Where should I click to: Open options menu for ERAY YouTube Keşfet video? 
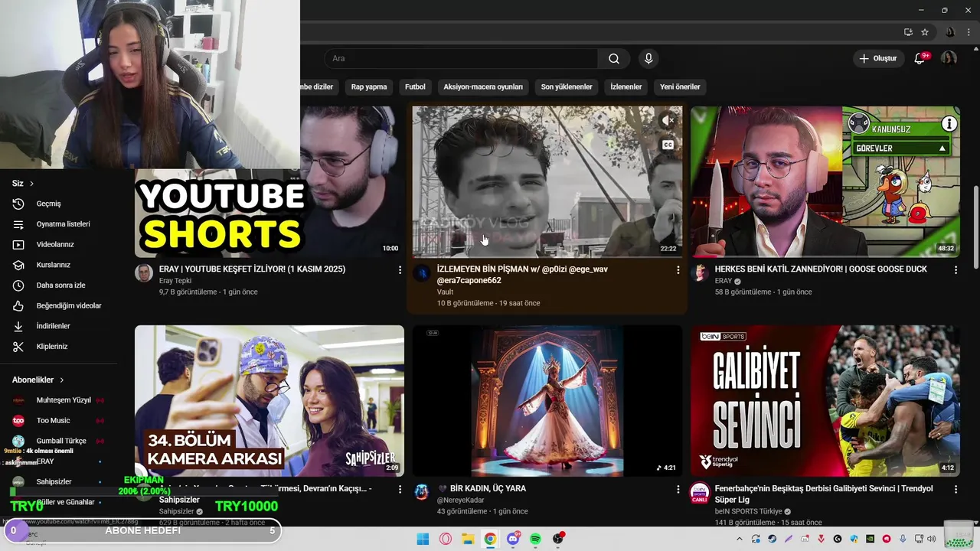click(400, 270)
